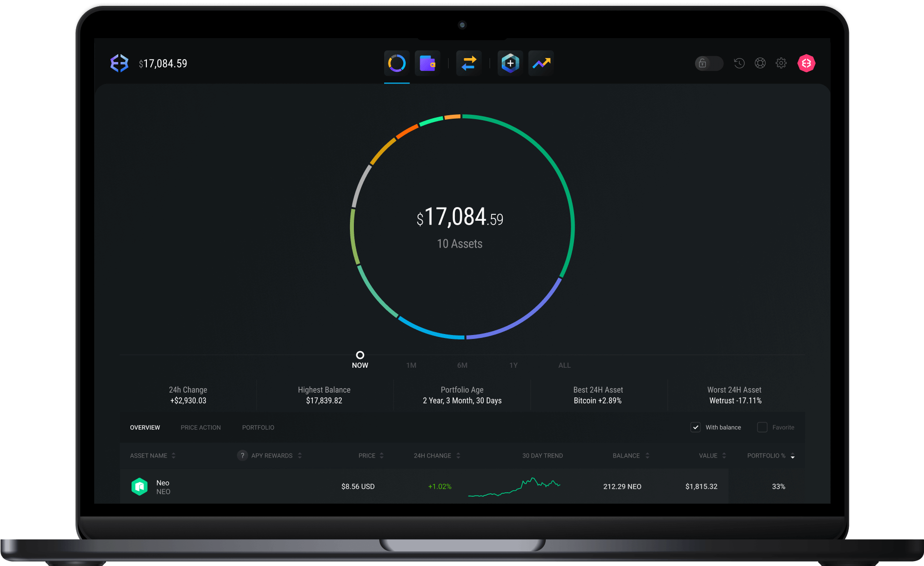
Task: Open the settings gear icon
Action: tap(781, 63)
